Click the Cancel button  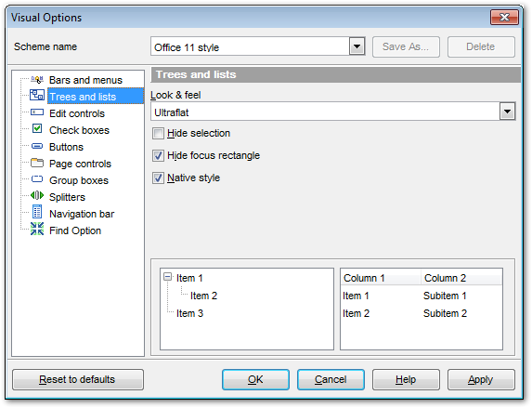tap(331, 379)
